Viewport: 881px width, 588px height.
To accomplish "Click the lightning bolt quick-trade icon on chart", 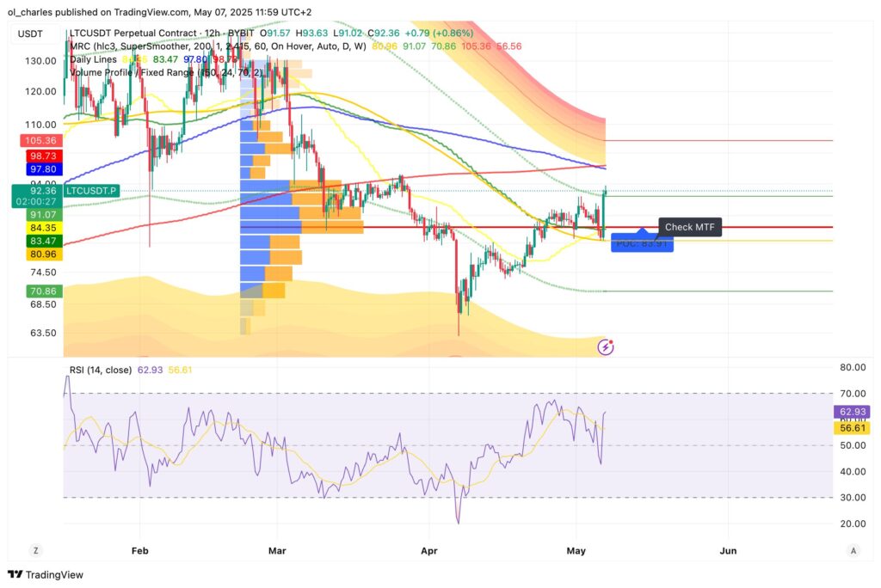I will pos(605,346).
